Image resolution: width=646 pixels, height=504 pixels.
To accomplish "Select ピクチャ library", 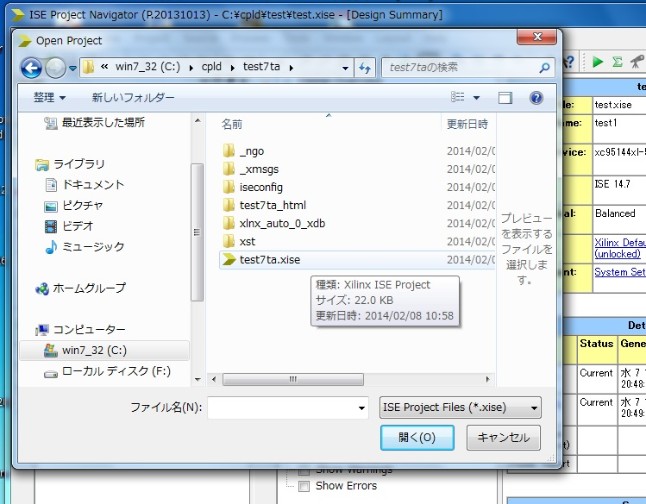I will pos(74,205).
